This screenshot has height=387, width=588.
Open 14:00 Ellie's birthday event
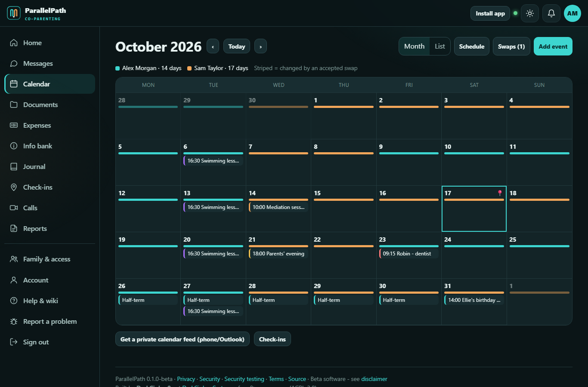coord(474,300)
